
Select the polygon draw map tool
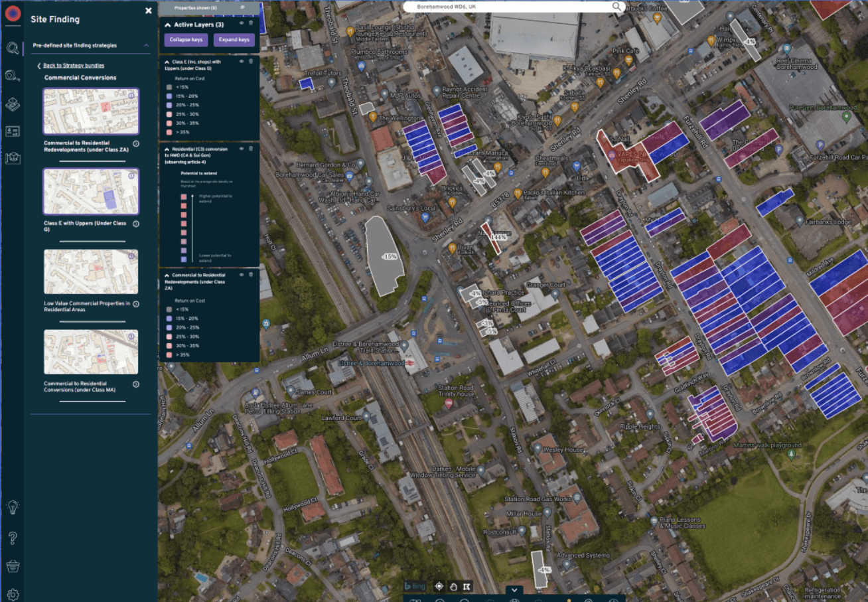(x=467, y=586)
